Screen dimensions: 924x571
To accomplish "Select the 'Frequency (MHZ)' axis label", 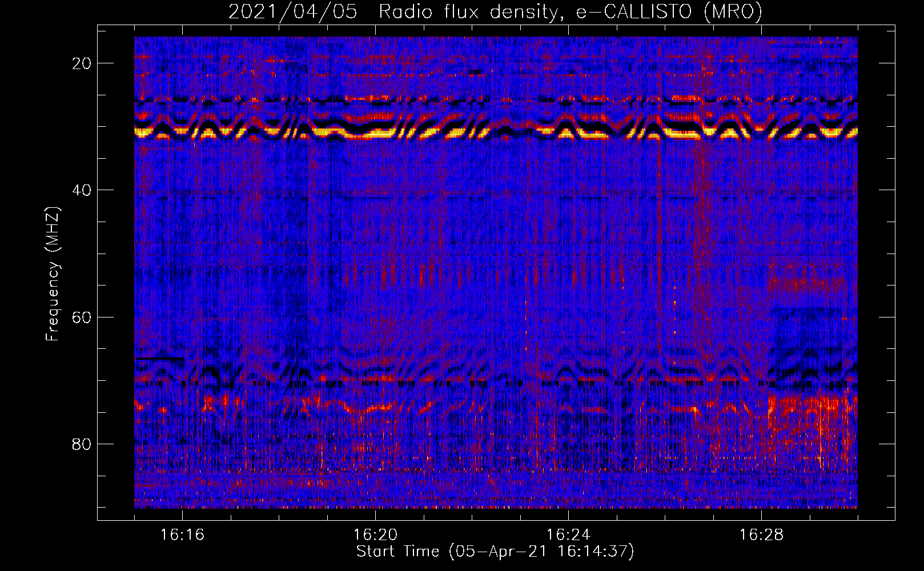I will click(53, 274).
